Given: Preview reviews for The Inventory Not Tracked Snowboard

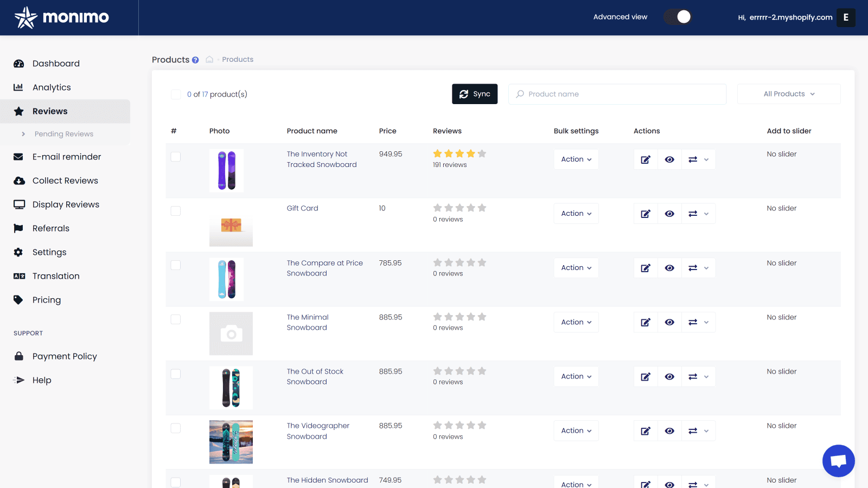Looking at the screenshot, I should (x=669, y=159).
